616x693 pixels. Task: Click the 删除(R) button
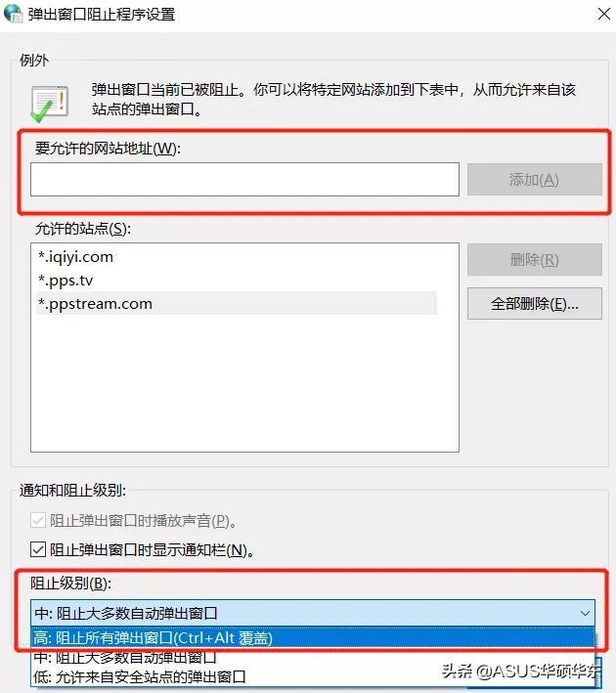click(x=534, y=259)
